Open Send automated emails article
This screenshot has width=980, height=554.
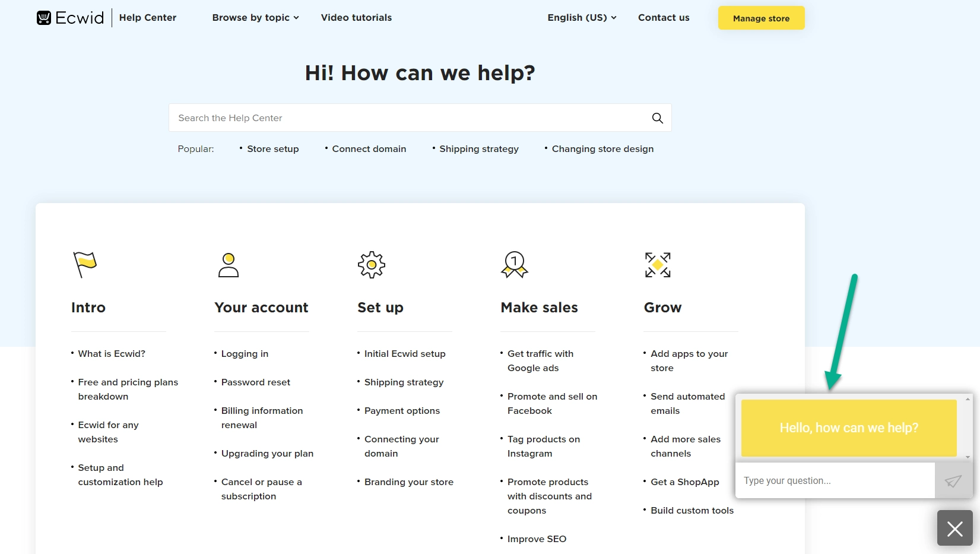[x=687, y=404]
